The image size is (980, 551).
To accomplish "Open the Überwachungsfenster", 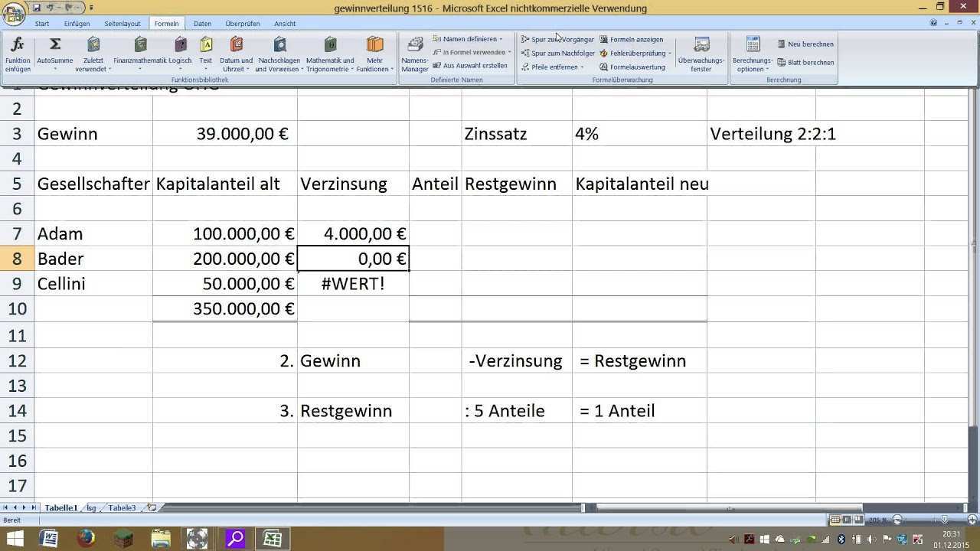I will pos(701,54).
